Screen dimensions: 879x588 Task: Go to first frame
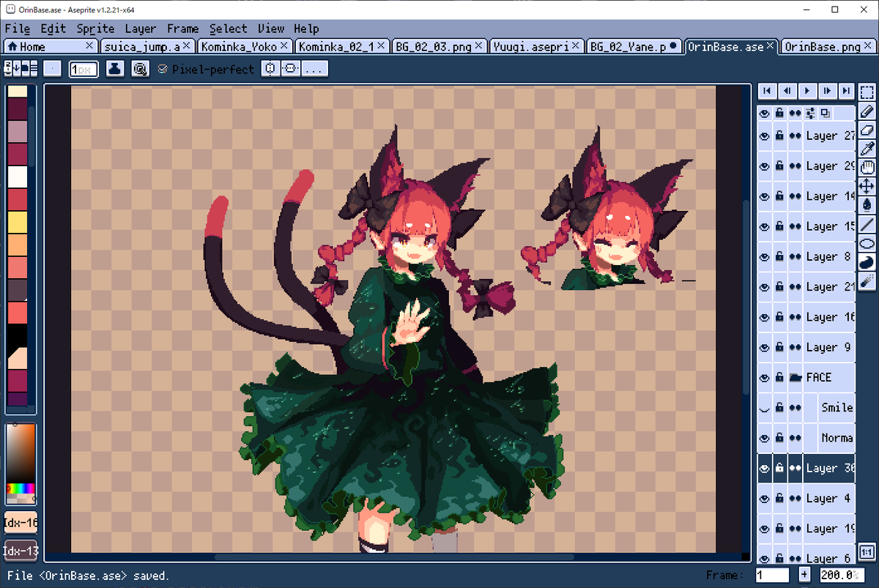click(767, 91)
